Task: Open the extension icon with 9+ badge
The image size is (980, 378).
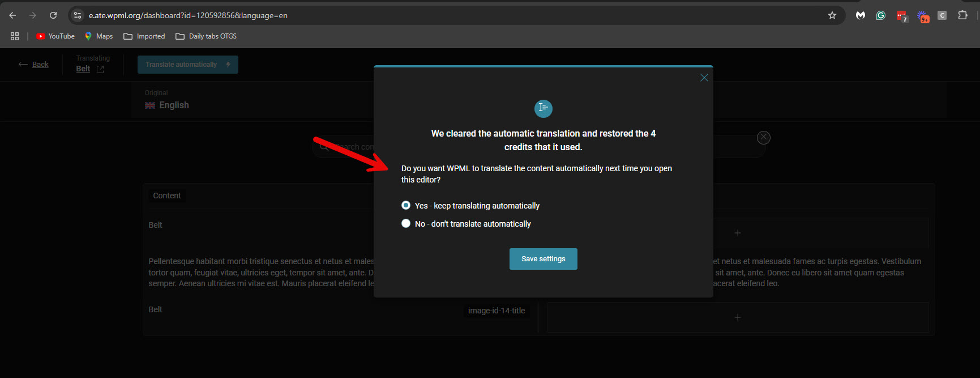Action: [923, 16]
